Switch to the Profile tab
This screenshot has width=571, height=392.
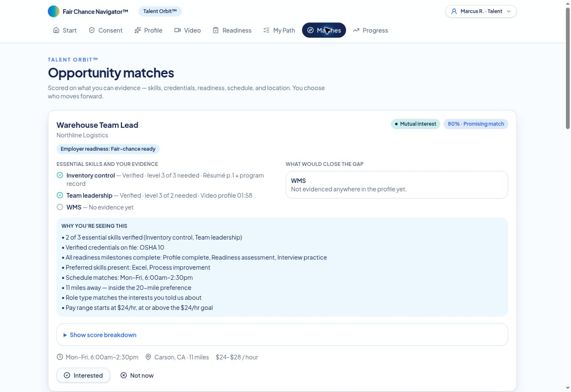[x=148, y=30]
